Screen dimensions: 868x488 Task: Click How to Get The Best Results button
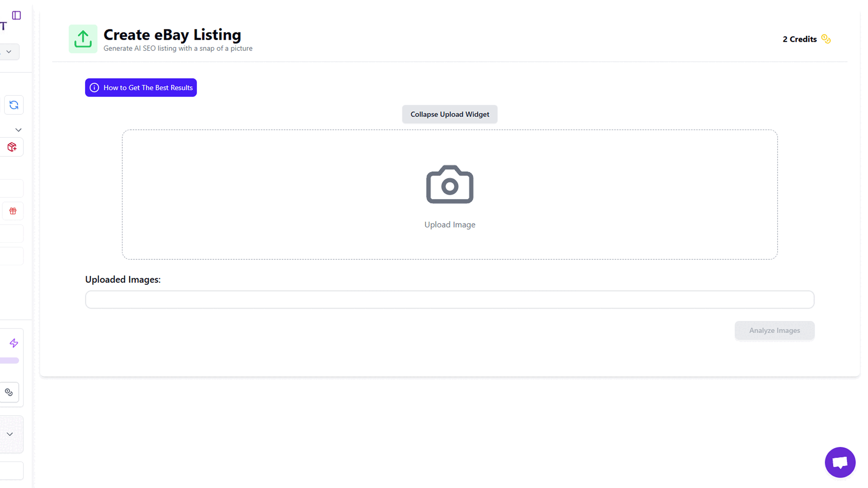[x=141, y=87]
